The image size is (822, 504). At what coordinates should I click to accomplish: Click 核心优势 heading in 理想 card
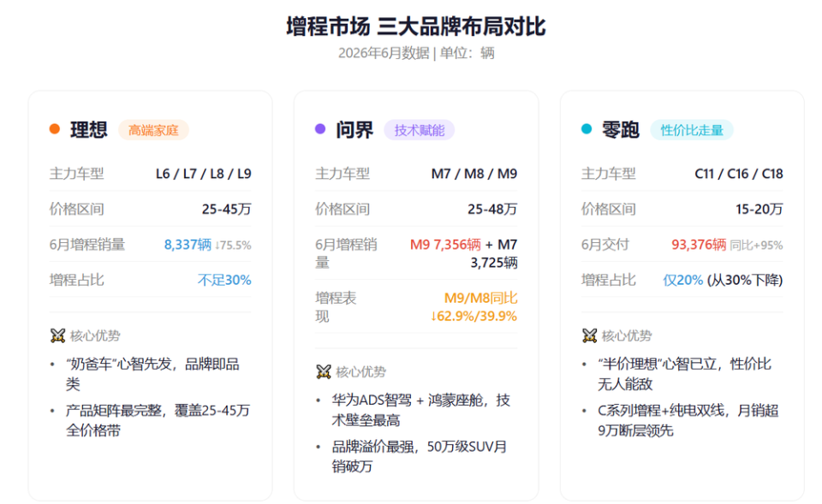coord(95,335)
